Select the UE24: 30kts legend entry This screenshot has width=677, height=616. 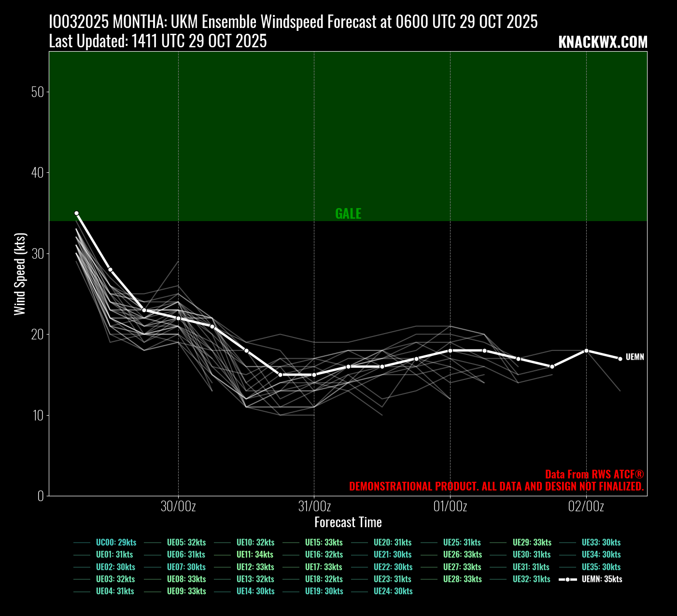tap(393, 591)
